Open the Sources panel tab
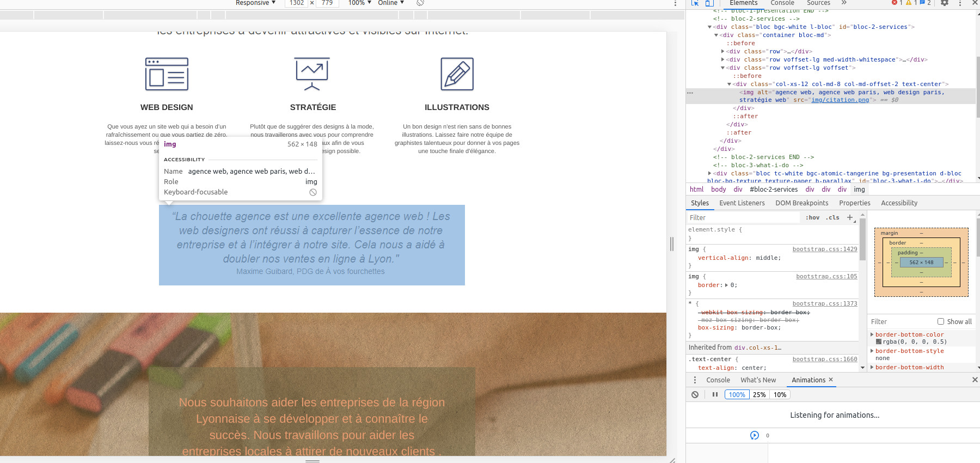The height and width of the screenshot is (463, 980). point(818,3)
